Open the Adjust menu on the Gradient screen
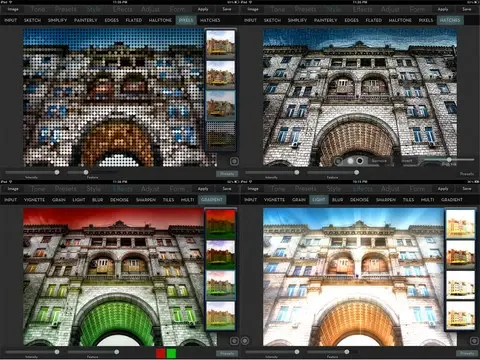The image size is (480, 360). click(150, 189)
